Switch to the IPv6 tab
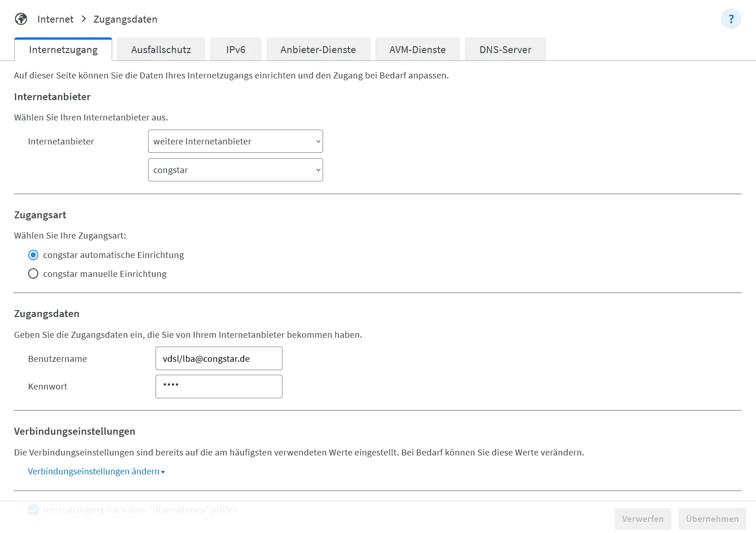This screenshot has height=533, width=756. (x=235, y=49)
